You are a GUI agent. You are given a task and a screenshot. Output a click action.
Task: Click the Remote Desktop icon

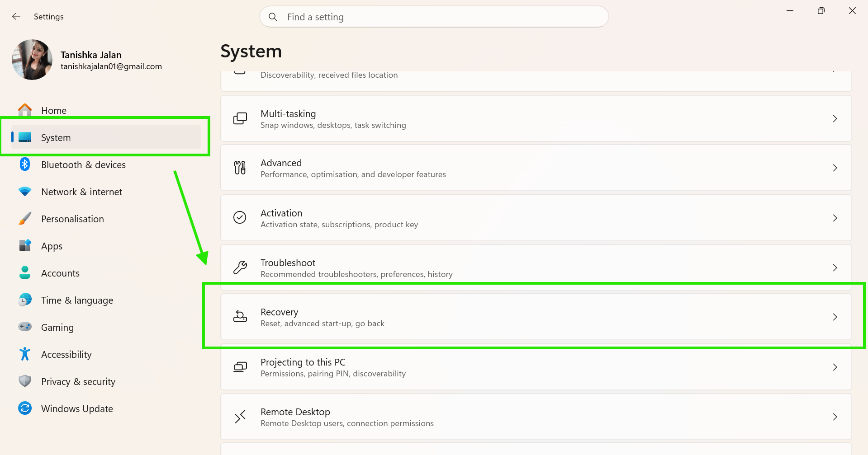240,417
